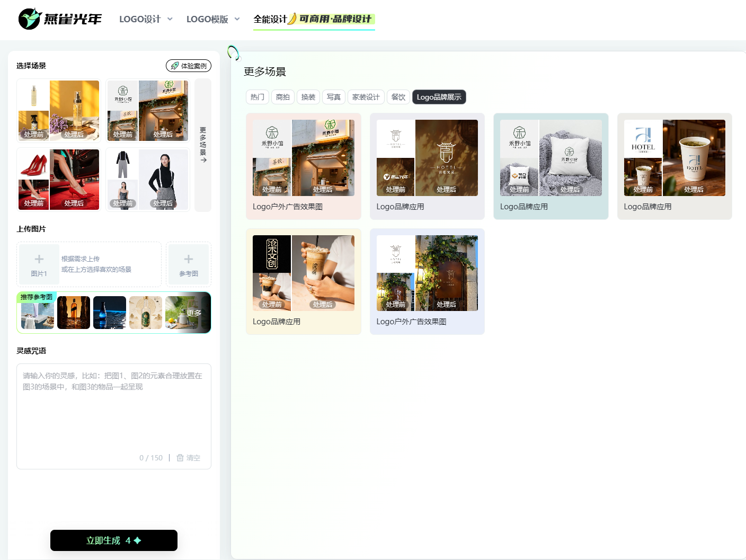Click the 燕雀光年 bird logo
Viewport: 746px width, 560px height.
(x=30, y=19)
